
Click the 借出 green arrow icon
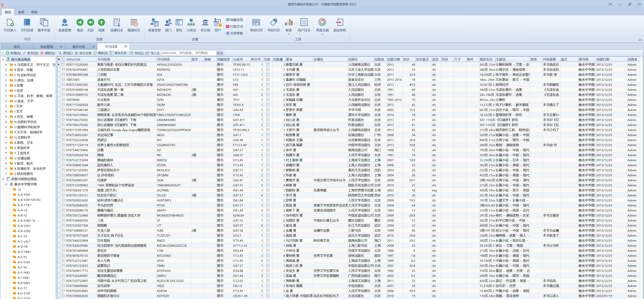tap(80, 22)
